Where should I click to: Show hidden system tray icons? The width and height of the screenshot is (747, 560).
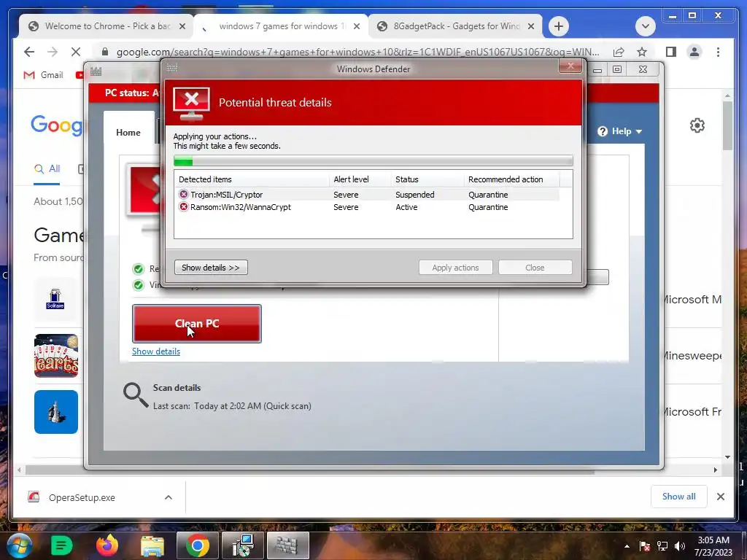click(627, 546)
